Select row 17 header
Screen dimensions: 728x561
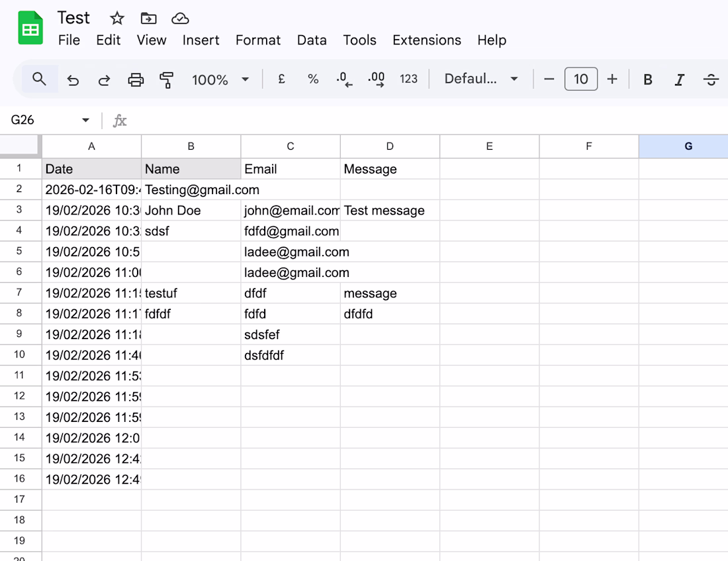tap(21, 499)
